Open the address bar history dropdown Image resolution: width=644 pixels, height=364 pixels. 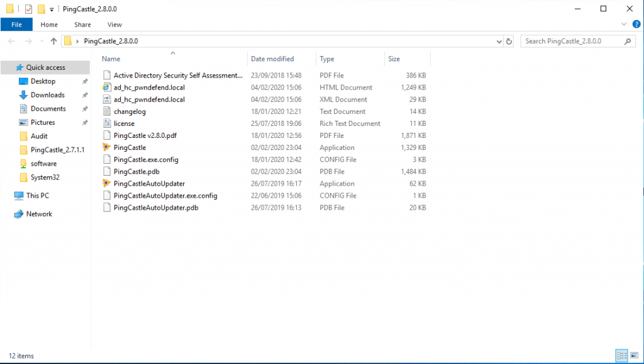click(x=499, y=40)
